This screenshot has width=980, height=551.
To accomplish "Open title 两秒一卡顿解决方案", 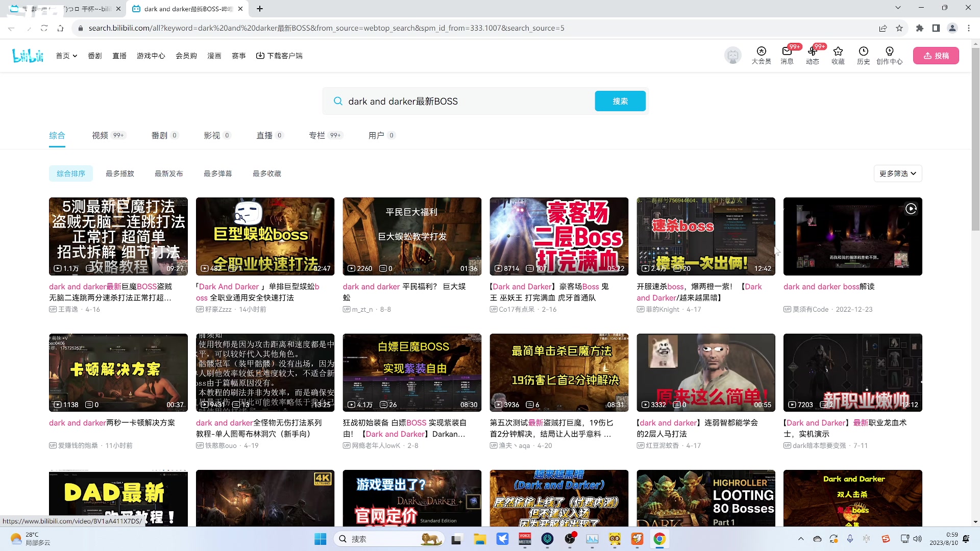I will coord(112,423).
